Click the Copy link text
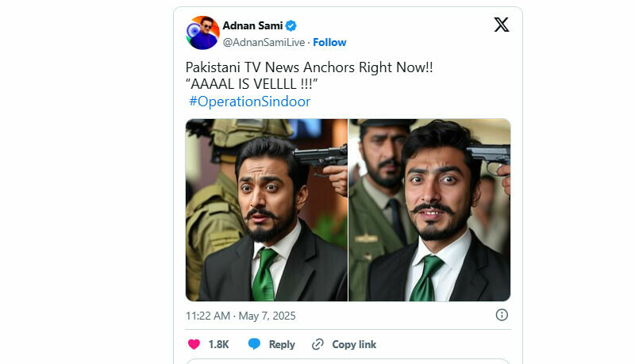 pos(354,344)
